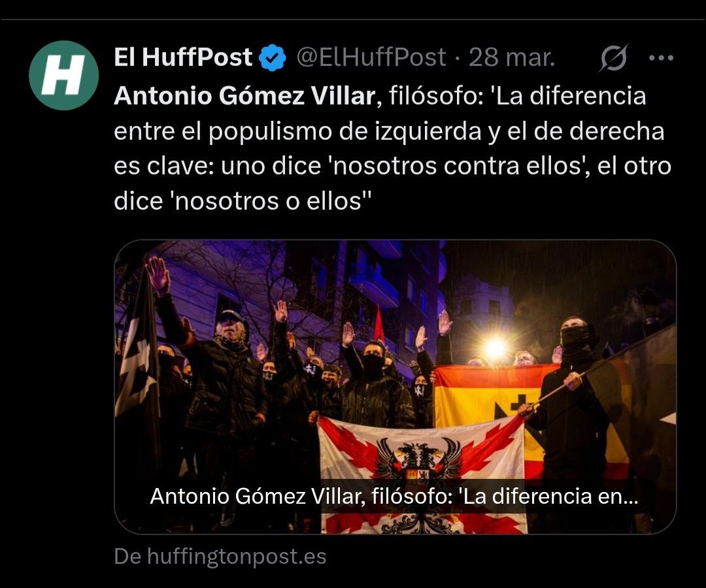Click the white H logo inside avatar
Viewport: 706px width, 588px height.
pos(63,74)
